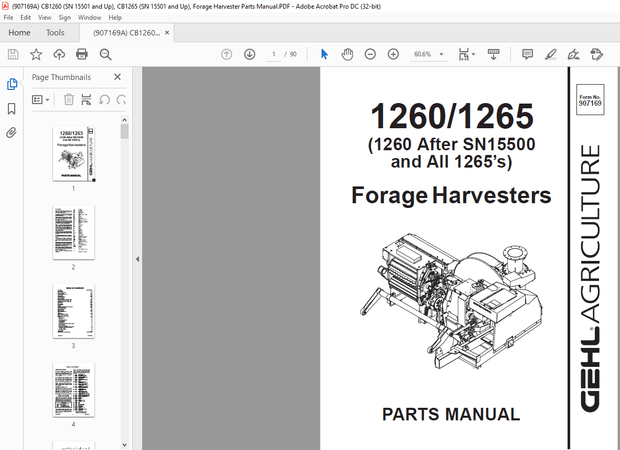Image resolution: width=620 pixels, height=450 pixels.
Task: Activate the Hand pan tool
Action: (x=347, y=54)
